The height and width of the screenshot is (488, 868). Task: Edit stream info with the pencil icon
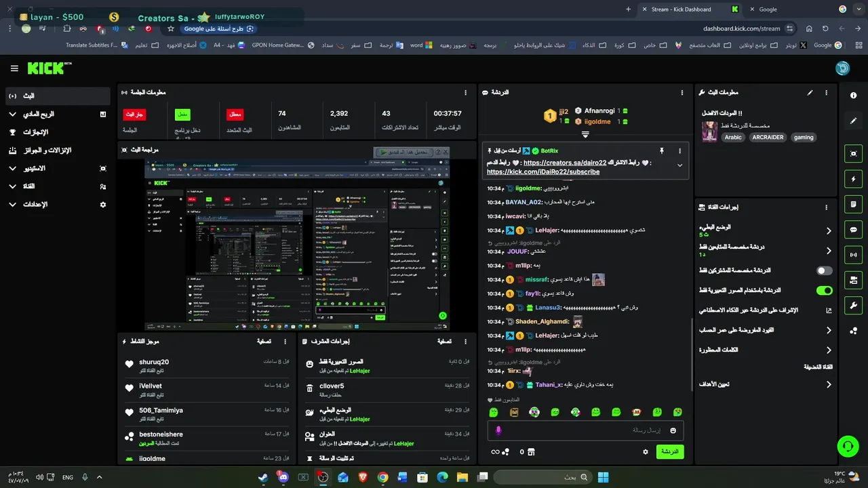(x=810, y=92)
